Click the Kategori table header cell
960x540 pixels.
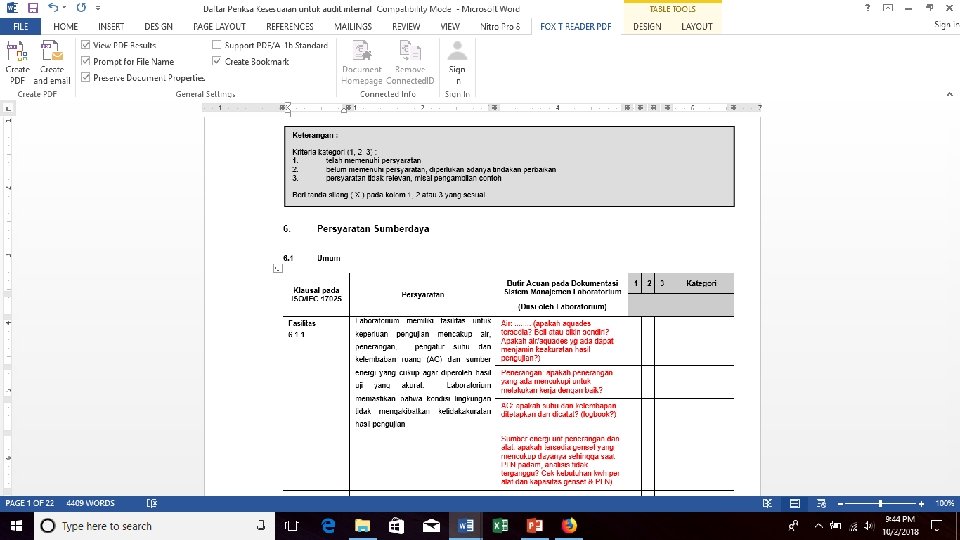tap(701, 283)
